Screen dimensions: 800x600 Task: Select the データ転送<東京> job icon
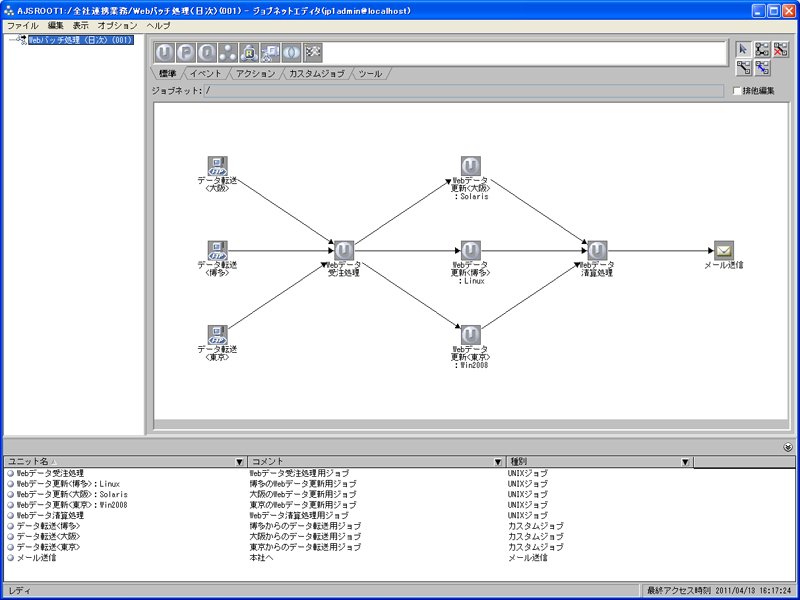[217, 335]
